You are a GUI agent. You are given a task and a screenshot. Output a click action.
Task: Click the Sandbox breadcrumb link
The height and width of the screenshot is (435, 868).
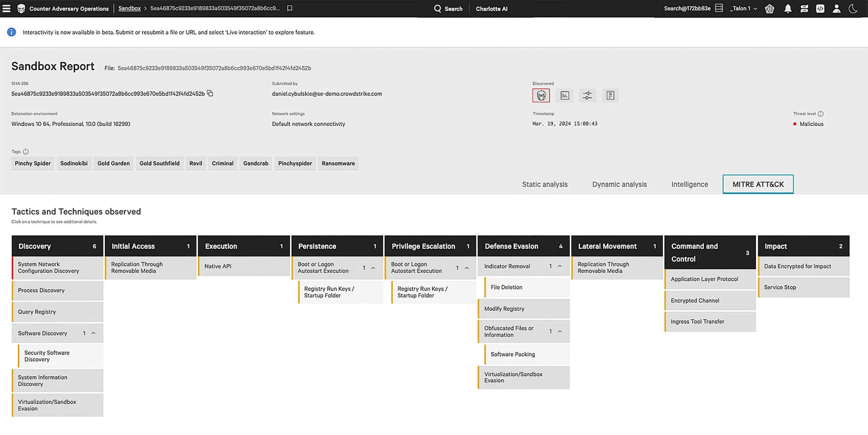point(130,8)
